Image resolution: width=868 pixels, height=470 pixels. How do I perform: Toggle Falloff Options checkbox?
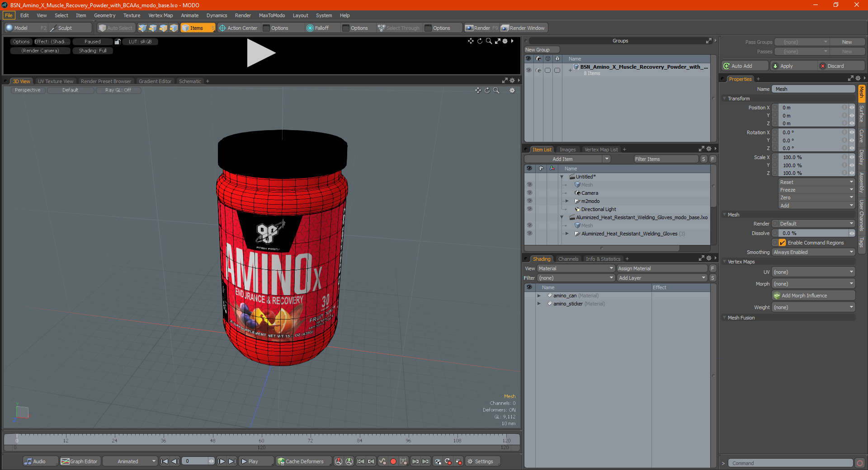tap(346, 28)
